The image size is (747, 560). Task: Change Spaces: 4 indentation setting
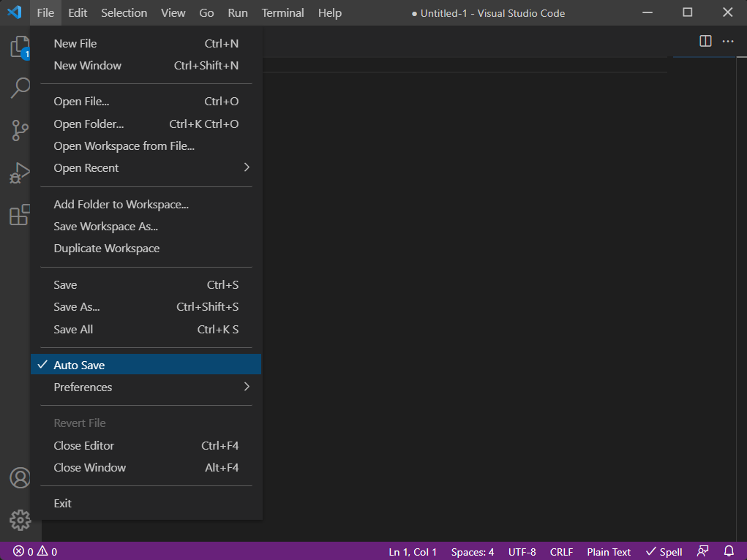[472, 551]
